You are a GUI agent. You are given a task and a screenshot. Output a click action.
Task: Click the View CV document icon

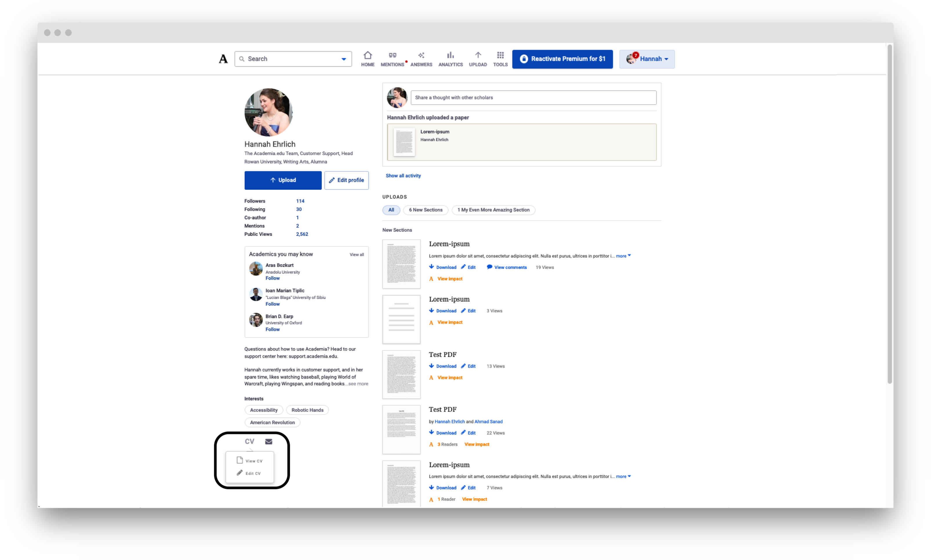click(239, 460)
